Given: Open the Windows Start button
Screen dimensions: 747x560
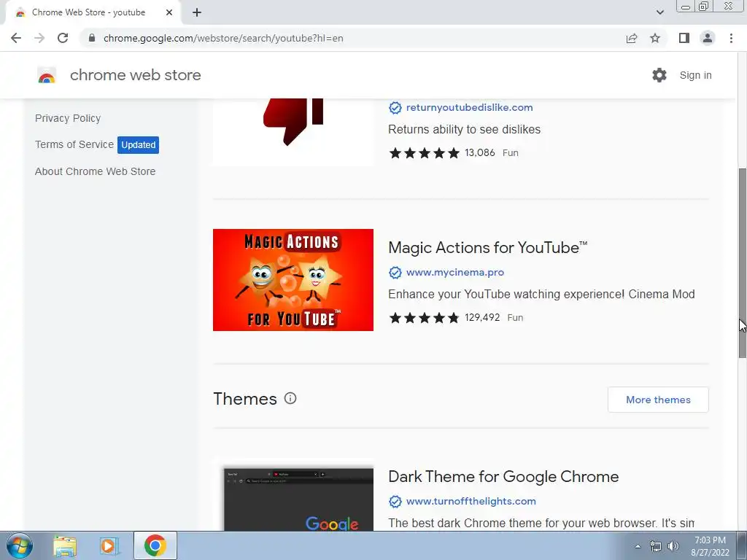Looking at the screenshot, I should tap(20, 545).
